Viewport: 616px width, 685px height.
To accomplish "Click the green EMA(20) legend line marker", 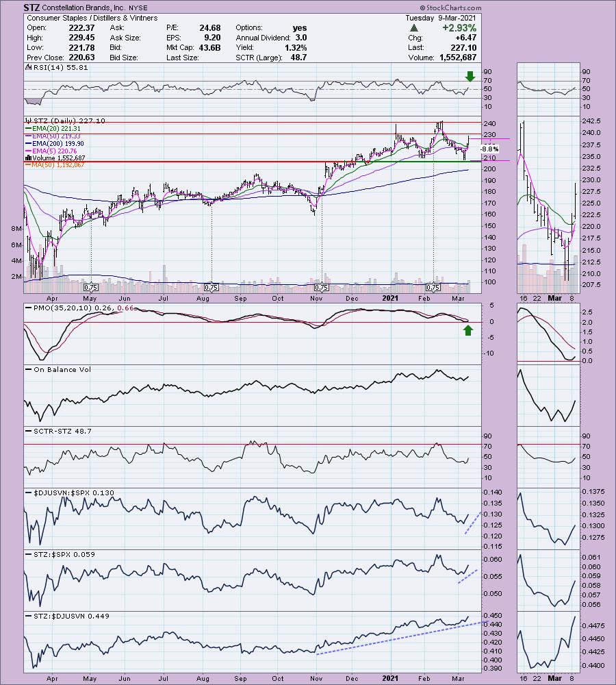I will [x=28, y=129].
